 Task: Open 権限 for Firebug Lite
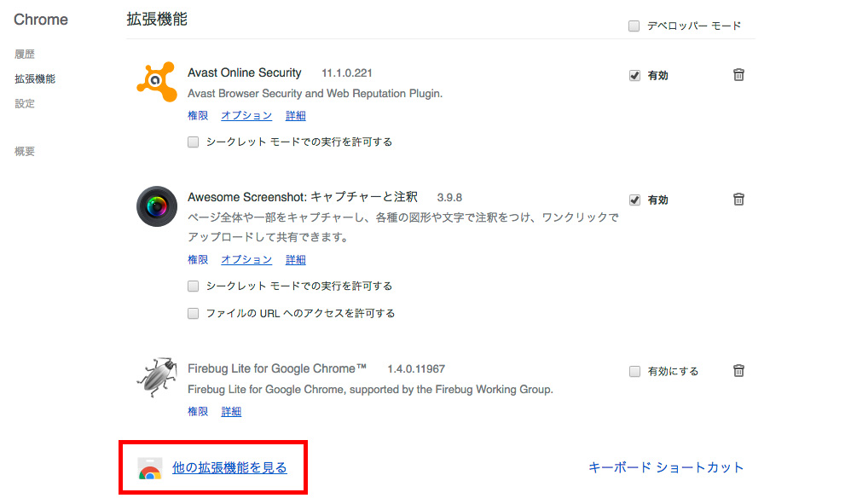click(x=198, y=411)
